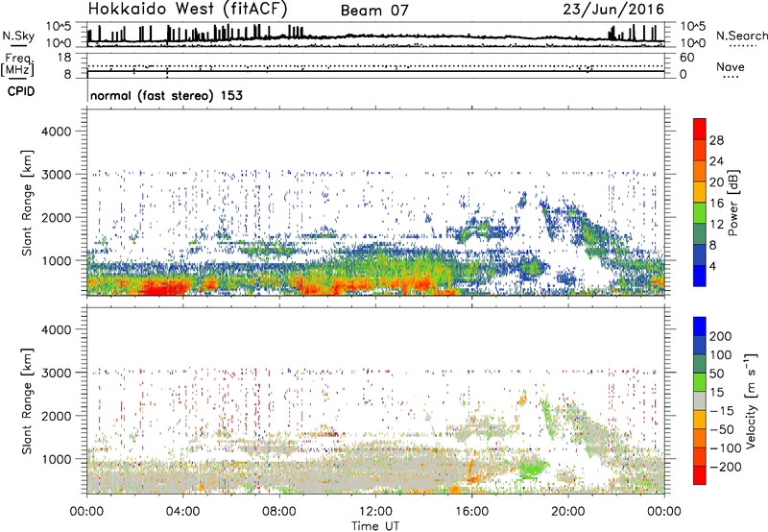768x532 pixels.
Task: Select the '1000' tick of the velocity panel
Action: (57, 459)
